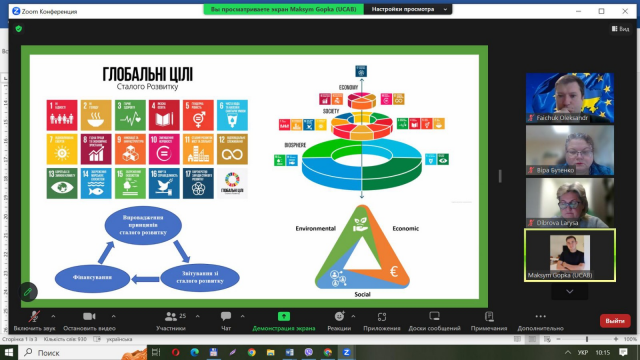Click the Zoom logo in title bar

[x=16, y=11]
